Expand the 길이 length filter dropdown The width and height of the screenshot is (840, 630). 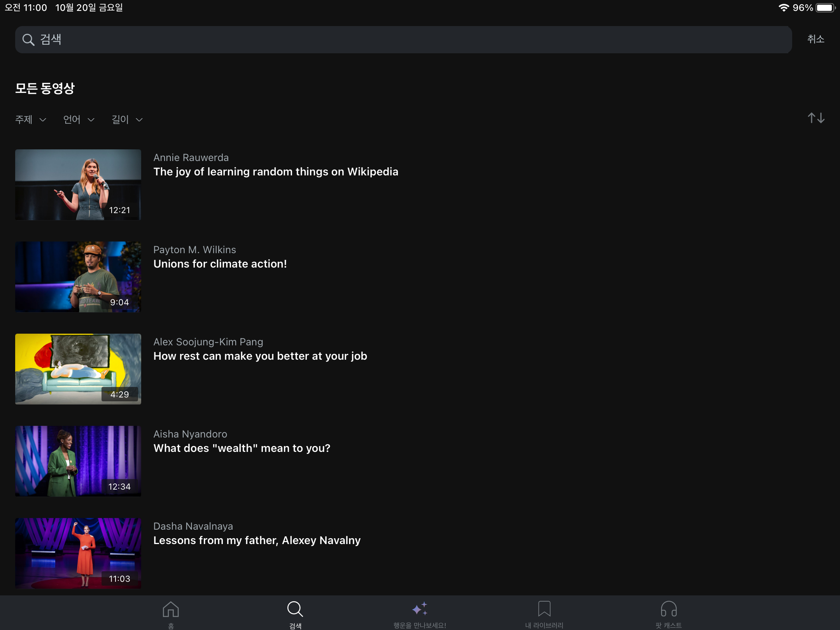pos(127,119)
